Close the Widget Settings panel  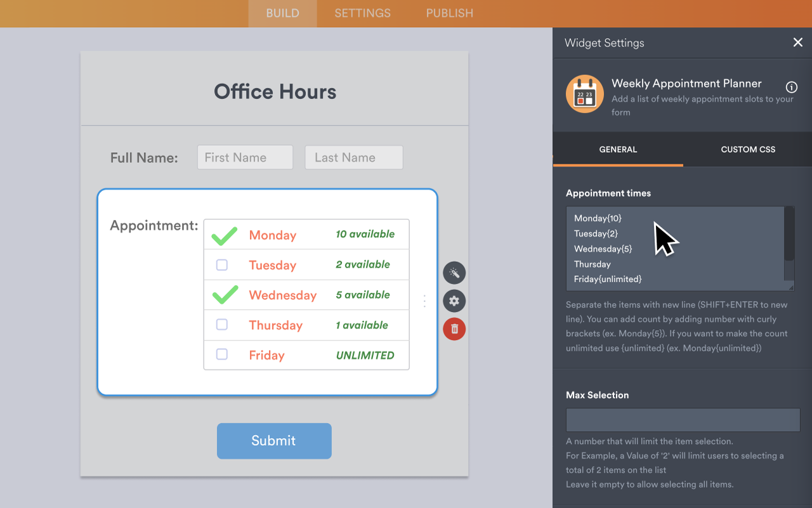797,42
